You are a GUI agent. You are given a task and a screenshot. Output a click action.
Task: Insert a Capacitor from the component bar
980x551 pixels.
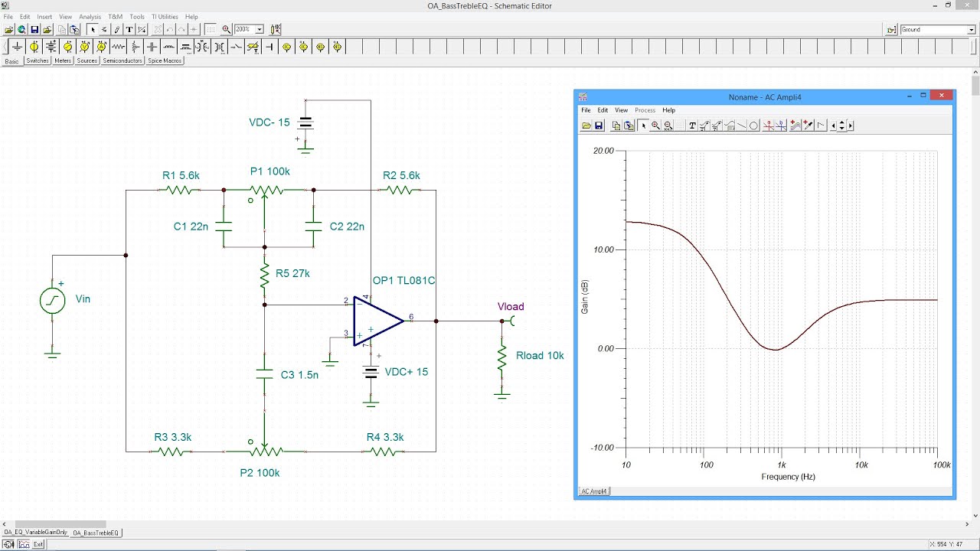[x=152, y=47]
